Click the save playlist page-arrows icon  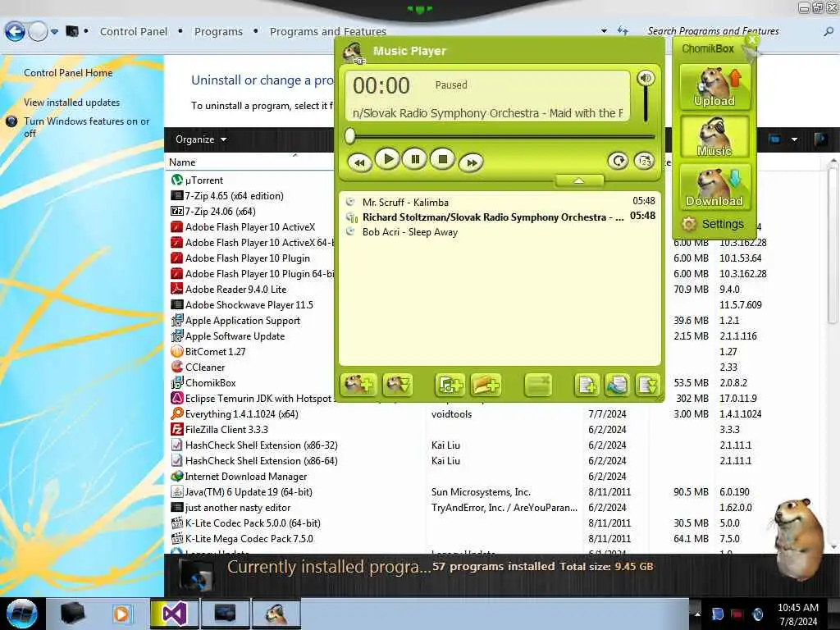648,385
